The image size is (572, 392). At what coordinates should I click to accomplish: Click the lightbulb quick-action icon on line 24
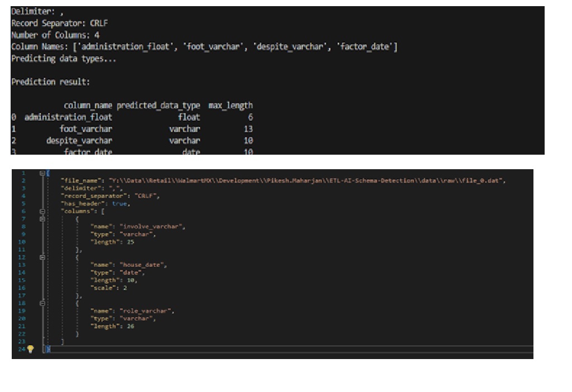click(31, 349)
